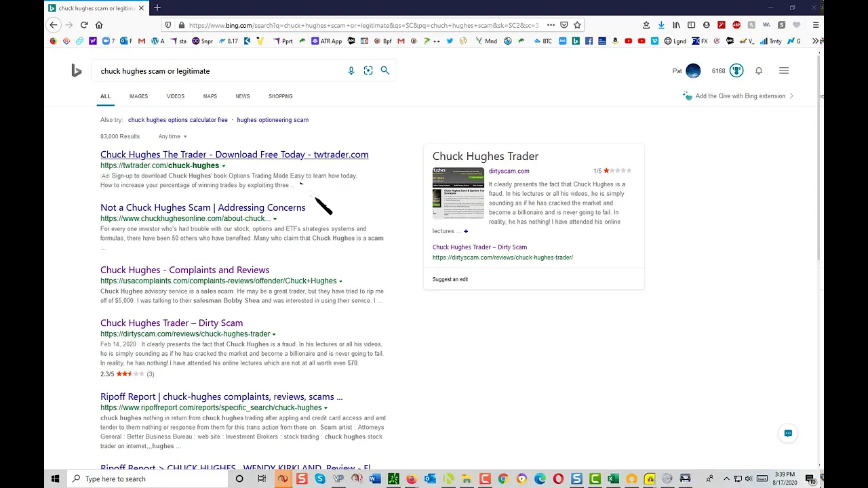Show hidden system tray icons
The height and width of the screenshot is (488, 868).
pyautogui.click(x=726, y=479)
